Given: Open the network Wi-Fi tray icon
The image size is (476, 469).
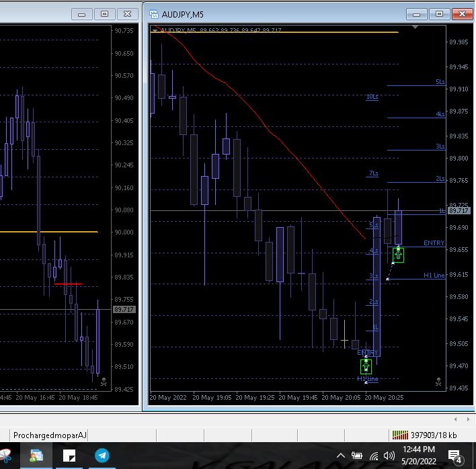Looking at the screenshot, I should [374, 456].
